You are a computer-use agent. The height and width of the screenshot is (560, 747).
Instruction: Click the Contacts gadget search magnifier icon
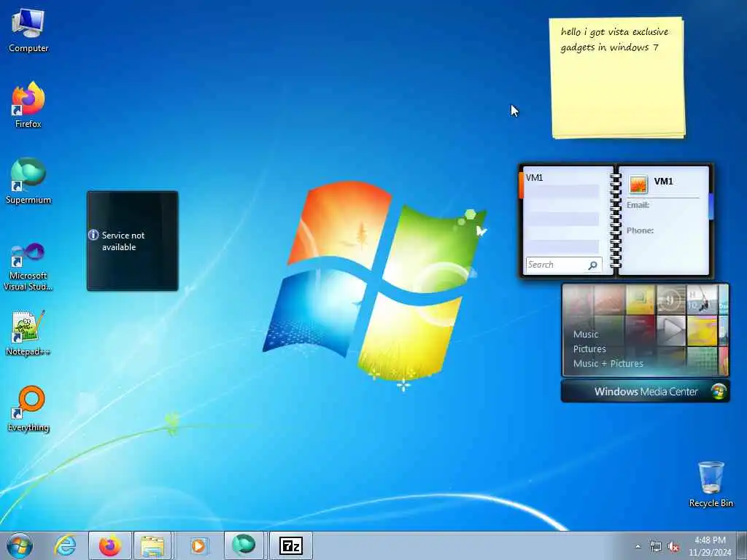tap(593, 265)
